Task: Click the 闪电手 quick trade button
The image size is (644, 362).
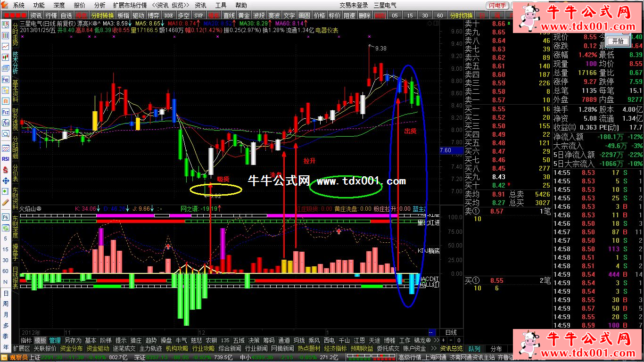Action: pos(497,6)
